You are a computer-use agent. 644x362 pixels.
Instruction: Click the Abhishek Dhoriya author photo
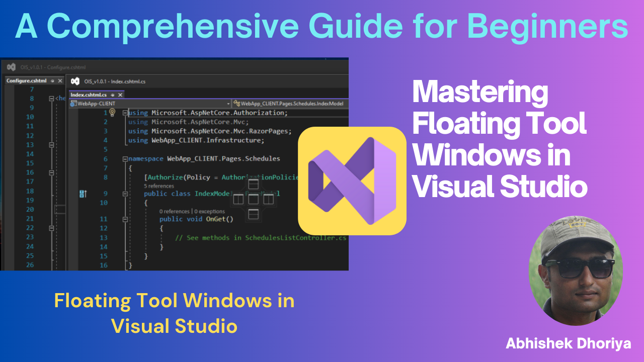(x=576, y=270)
